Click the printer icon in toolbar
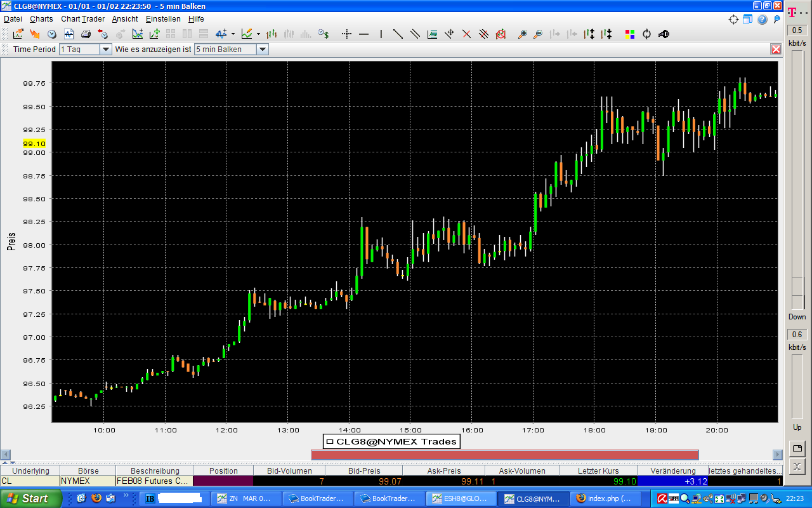The image size is (812, 508). pyautogui.click(x=86, y=34)
